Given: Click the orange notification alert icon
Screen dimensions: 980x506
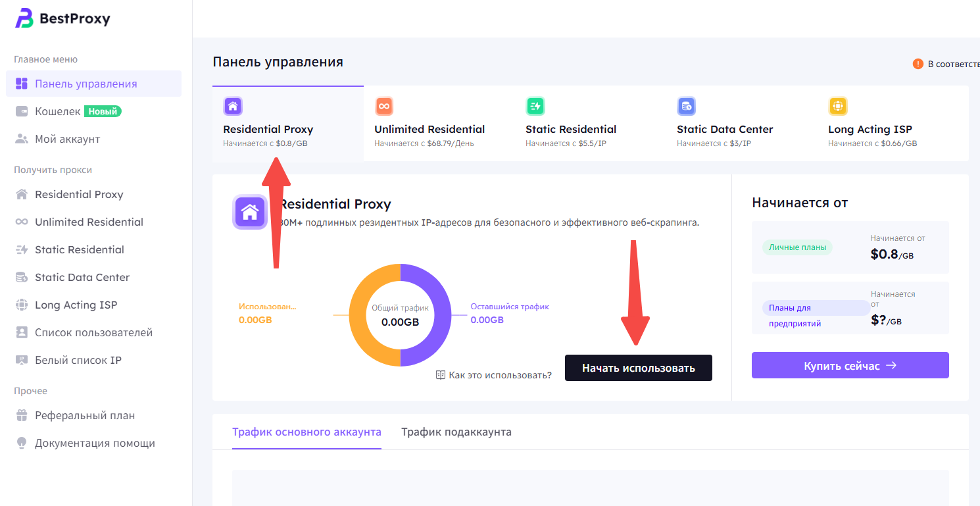Looking at the screenshot, I should (918, 64).
